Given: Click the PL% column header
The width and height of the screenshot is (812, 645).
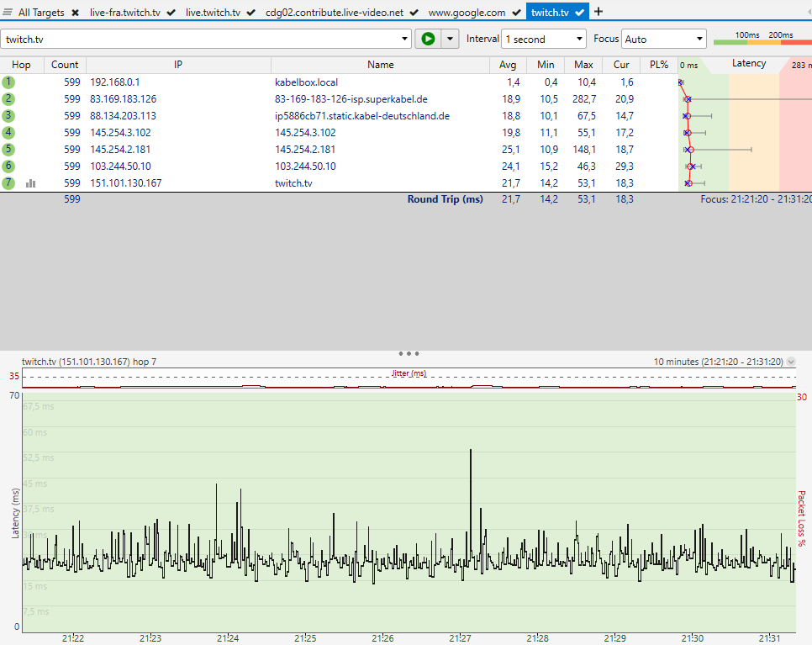Looking at the screenshot, I should 659,65.
